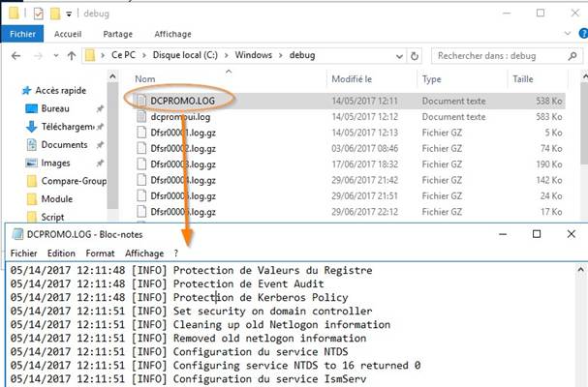
Task: Open address bar history dropdown
Action: (x=399, y=56)
